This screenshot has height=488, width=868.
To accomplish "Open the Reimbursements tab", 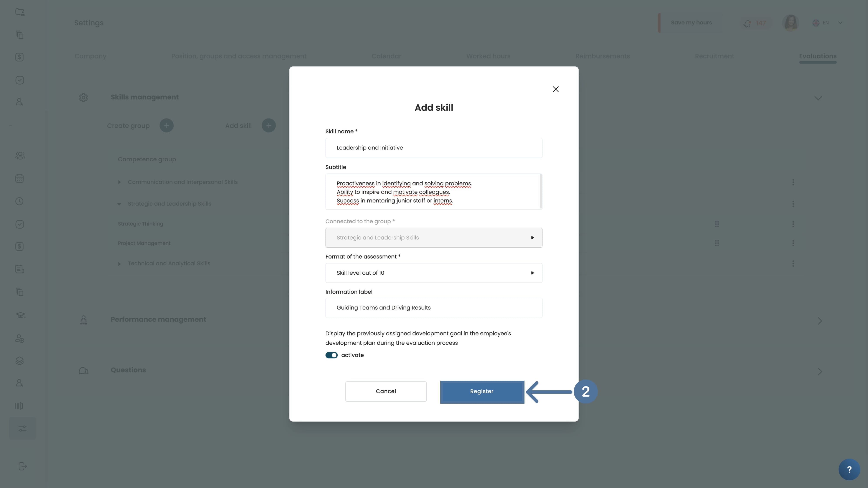I will 602,56.
